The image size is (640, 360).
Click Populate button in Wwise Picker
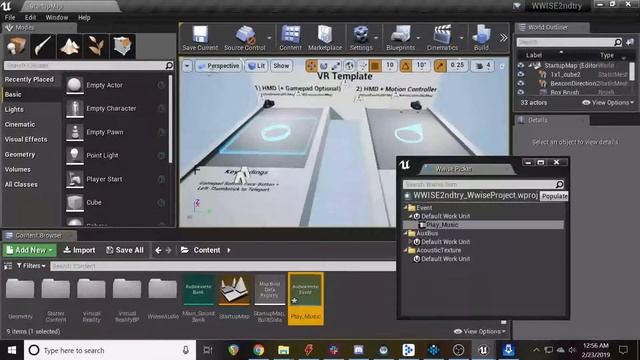point(554,196)
